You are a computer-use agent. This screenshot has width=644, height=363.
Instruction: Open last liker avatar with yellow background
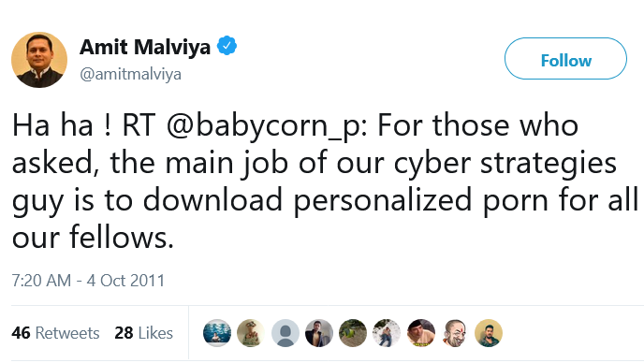point(489,333)
